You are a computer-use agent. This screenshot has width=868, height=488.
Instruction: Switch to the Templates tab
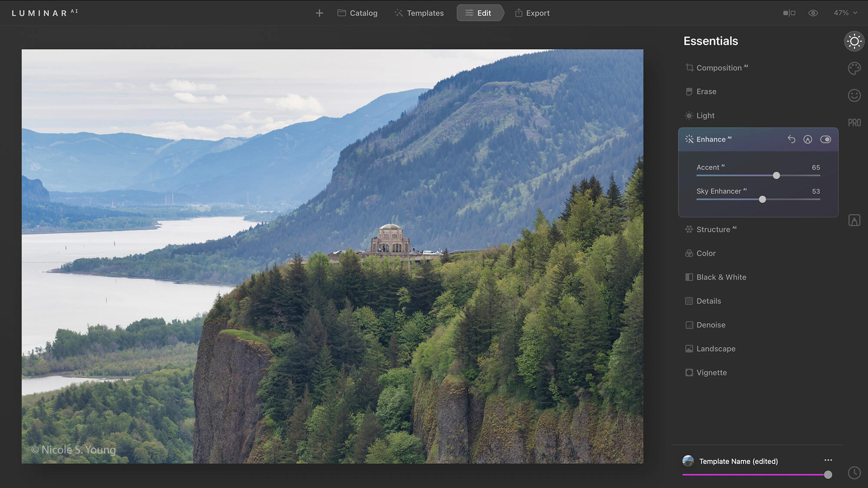419,13
